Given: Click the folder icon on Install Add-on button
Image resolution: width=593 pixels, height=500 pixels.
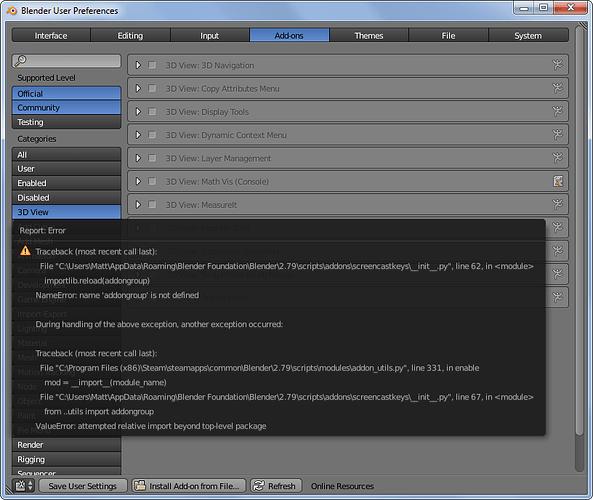Looking at the screenshot, I should [140, 485].
